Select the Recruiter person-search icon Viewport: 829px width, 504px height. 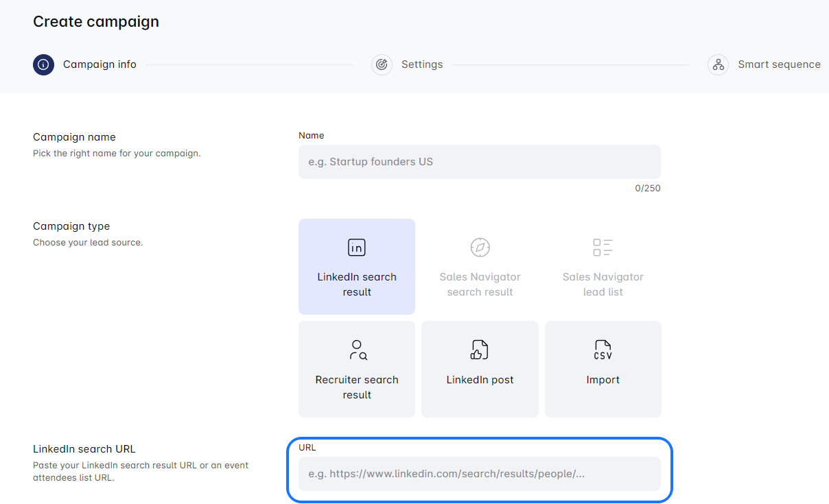pos(357,350)
